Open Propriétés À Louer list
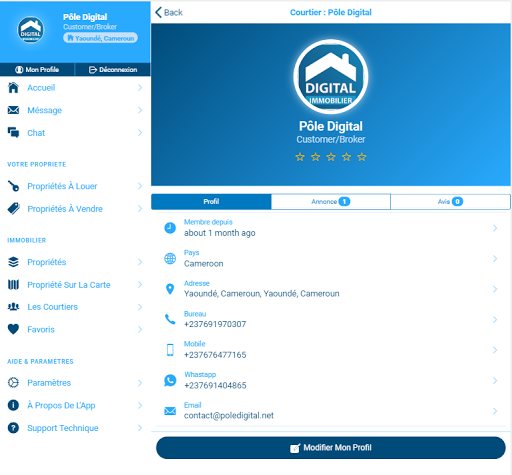This screenshot has width=512, height=475. (x=75, y=186)
